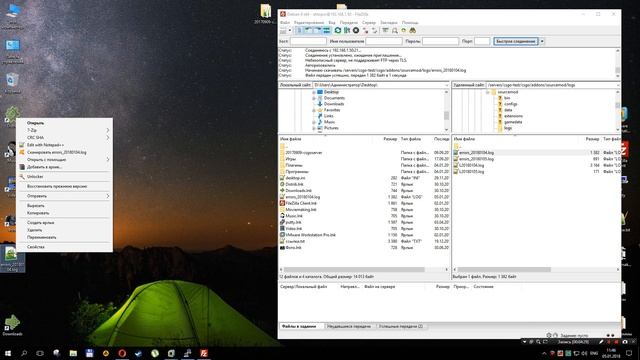Open Передача menu in FileZilla
The height and width of the screenshot is (360, 640).
[x=349, y=22]
